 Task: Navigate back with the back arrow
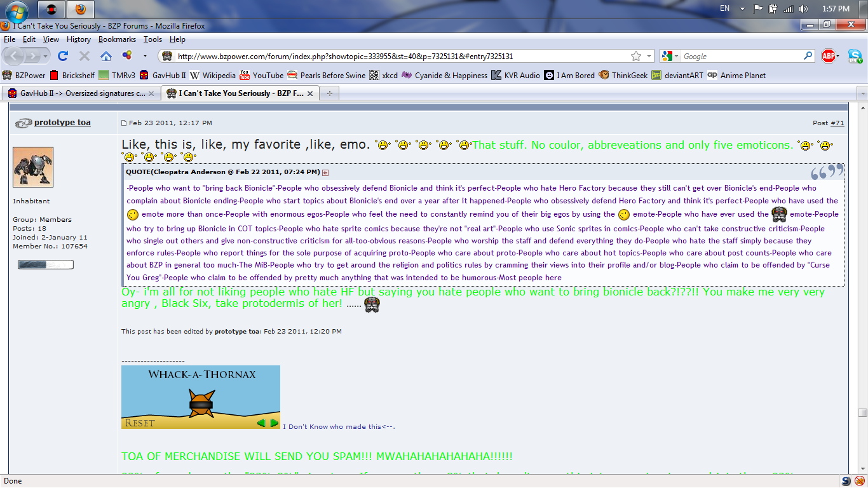point(13,55)
